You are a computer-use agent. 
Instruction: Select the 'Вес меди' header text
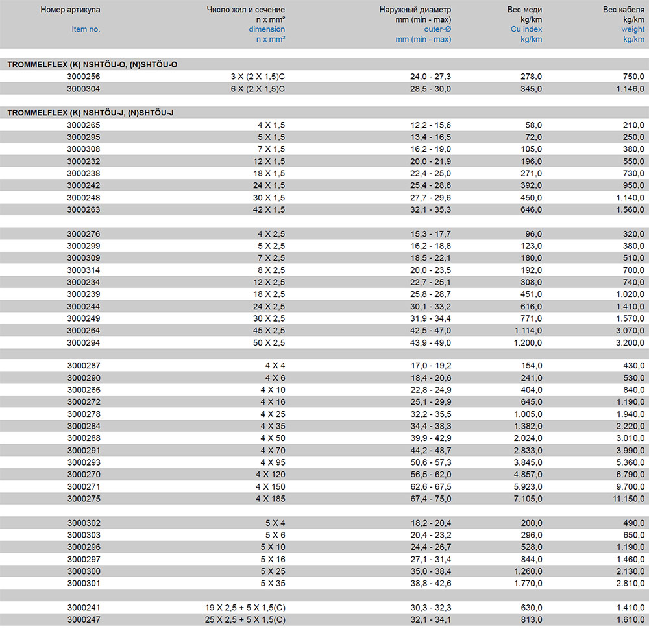(524, 10)
